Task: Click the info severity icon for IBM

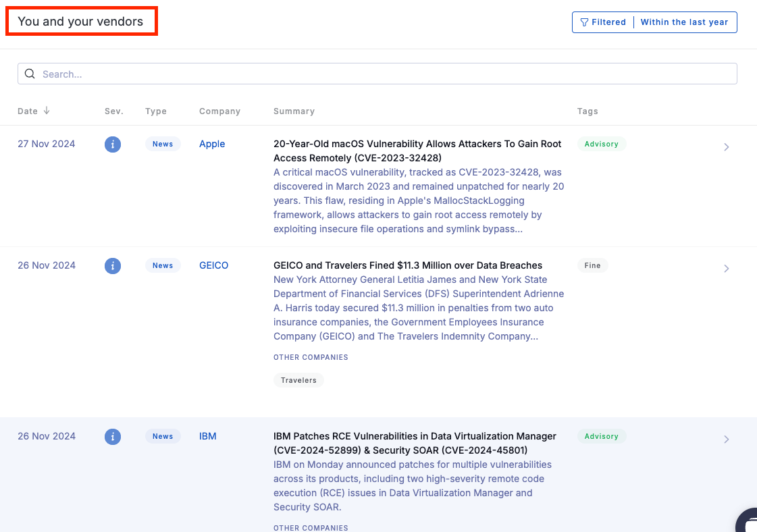Action: 113,437
